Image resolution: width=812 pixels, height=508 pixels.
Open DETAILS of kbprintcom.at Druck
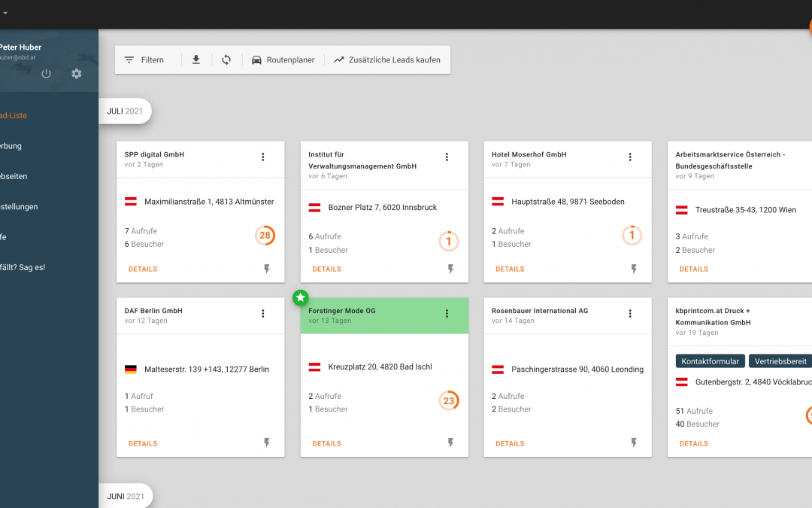click(694, 444)
